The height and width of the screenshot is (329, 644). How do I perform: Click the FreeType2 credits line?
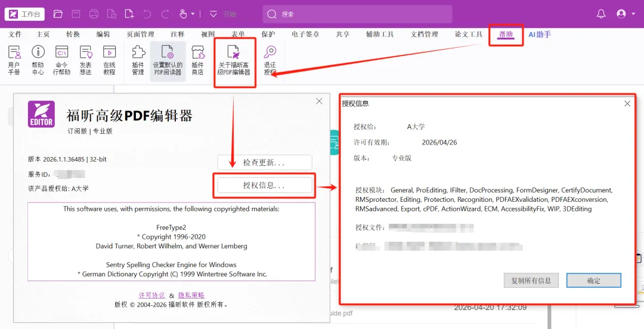[171, 227]
